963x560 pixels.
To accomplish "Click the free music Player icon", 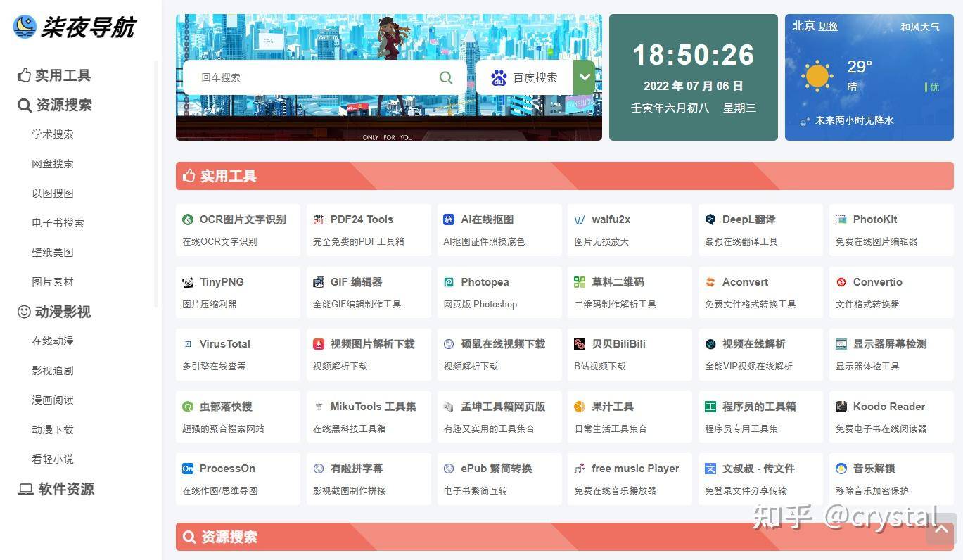I will click(x=580, y=469).
